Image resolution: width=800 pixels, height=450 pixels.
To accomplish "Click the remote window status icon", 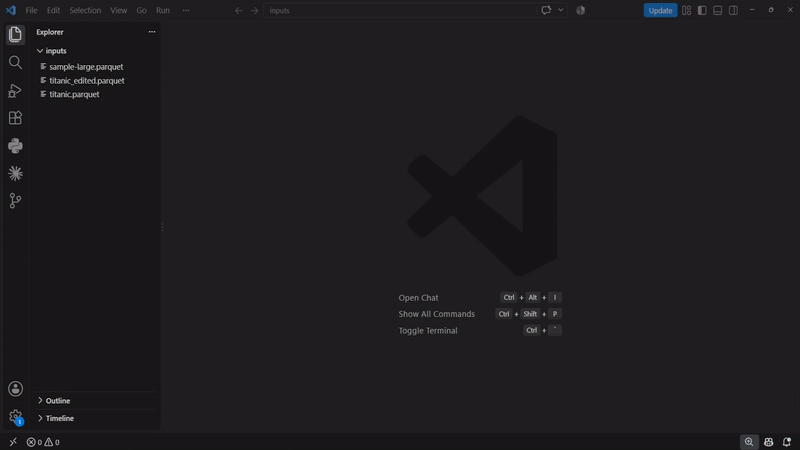I will [x=13, y=442].
